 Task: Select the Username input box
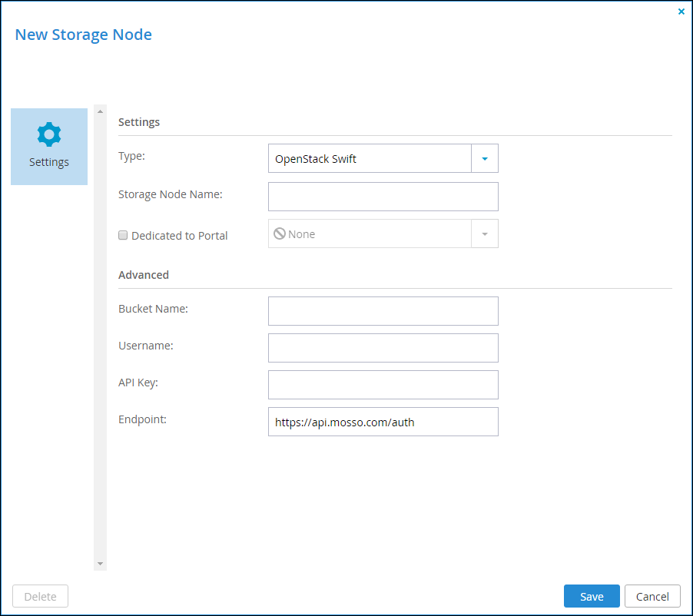[383, 348]
